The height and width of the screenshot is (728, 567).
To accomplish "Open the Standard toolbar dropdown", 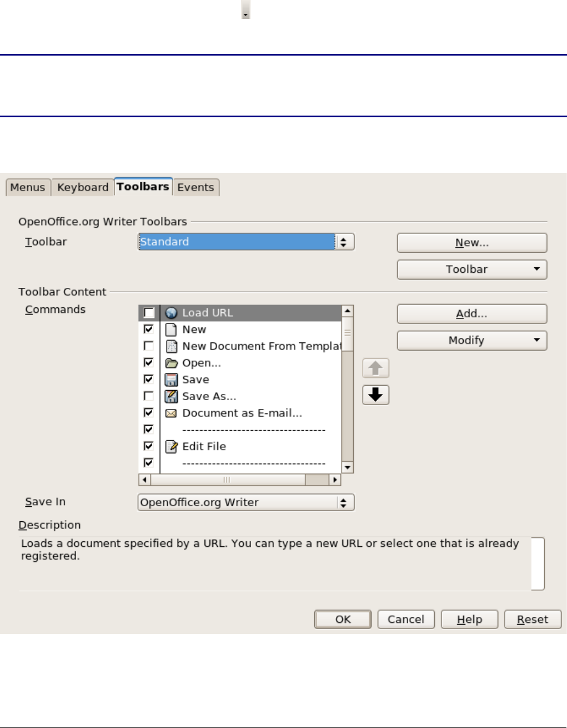I will pyautogui.click(x=246, y=242).
